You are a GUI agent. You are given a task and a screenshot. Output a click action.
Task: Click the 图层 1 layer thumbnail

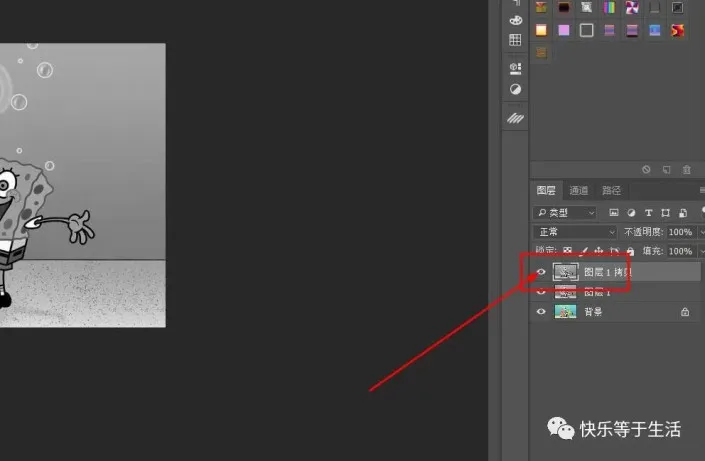tap(565, 292)
